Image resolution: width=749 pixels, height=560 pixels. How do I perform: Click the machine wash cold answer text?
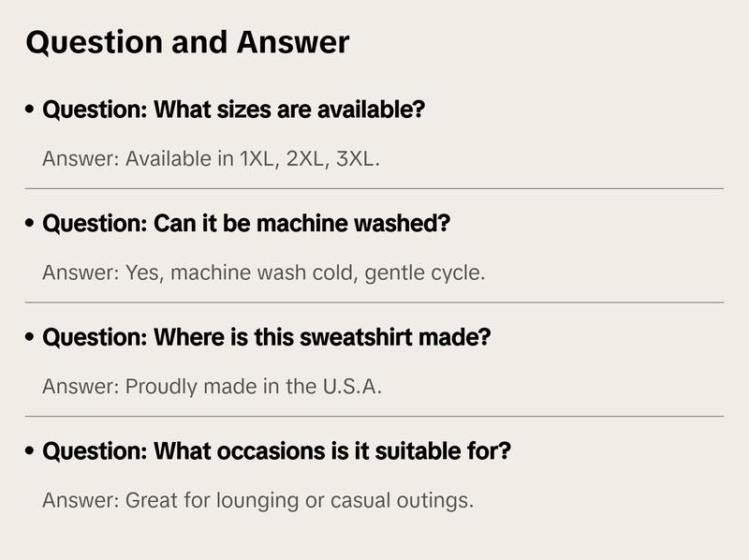263,273
